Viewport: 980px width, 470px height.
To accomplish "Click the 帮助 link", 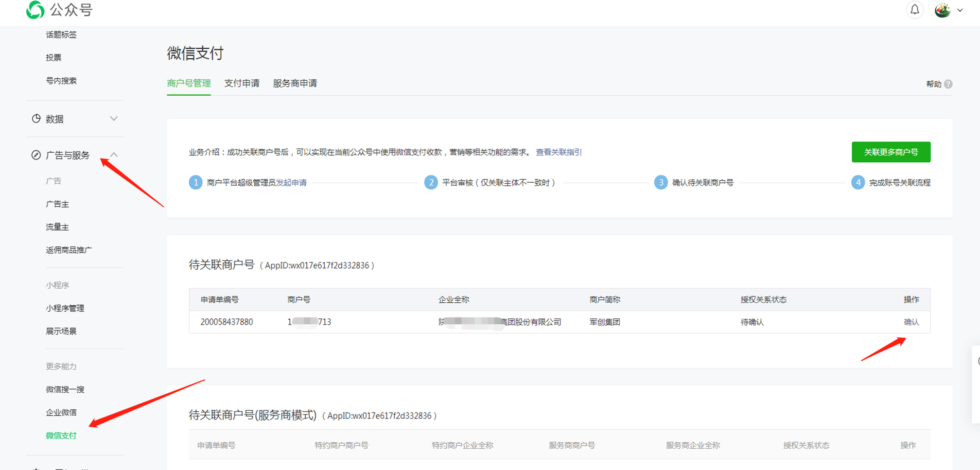I will coord(934,84).
